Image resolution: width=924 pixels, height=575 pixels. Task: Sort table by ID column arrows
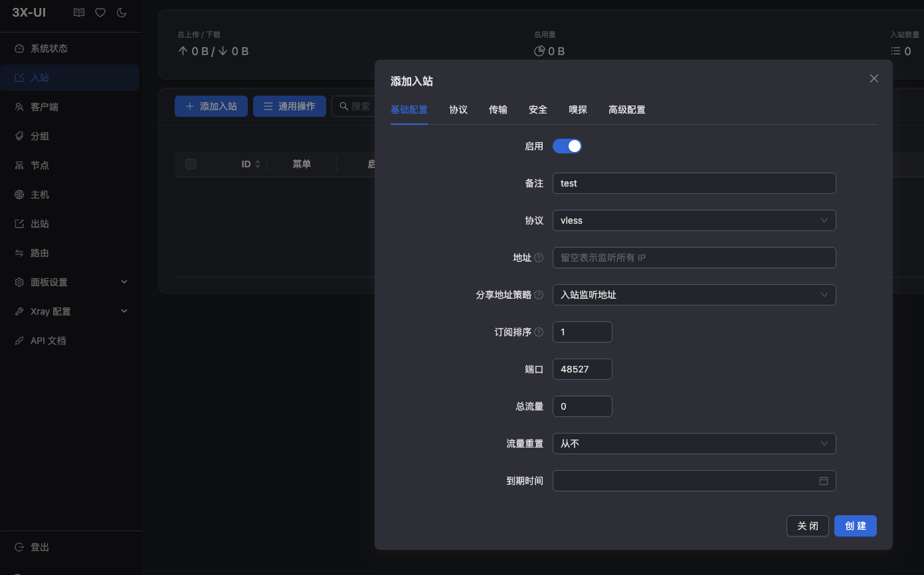click(x=258, y=164)
